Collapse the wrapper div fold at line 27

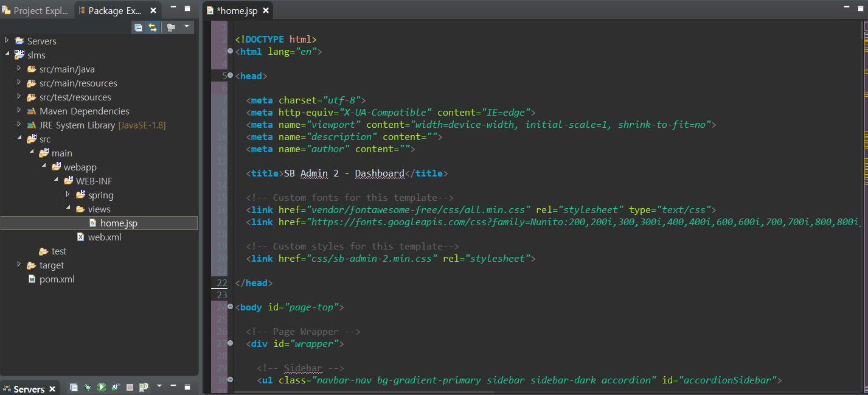pos(229,344)
